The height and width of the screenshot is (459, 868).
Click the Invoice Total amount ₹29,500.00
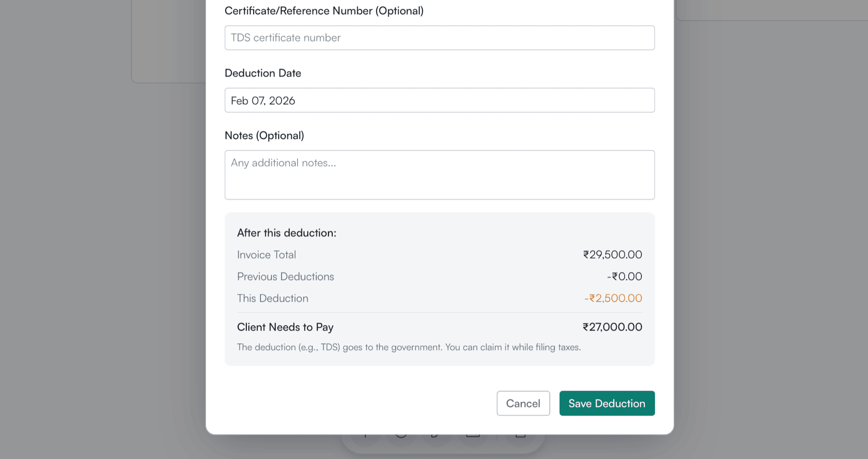pyautogui.click(x=612, y=255)
